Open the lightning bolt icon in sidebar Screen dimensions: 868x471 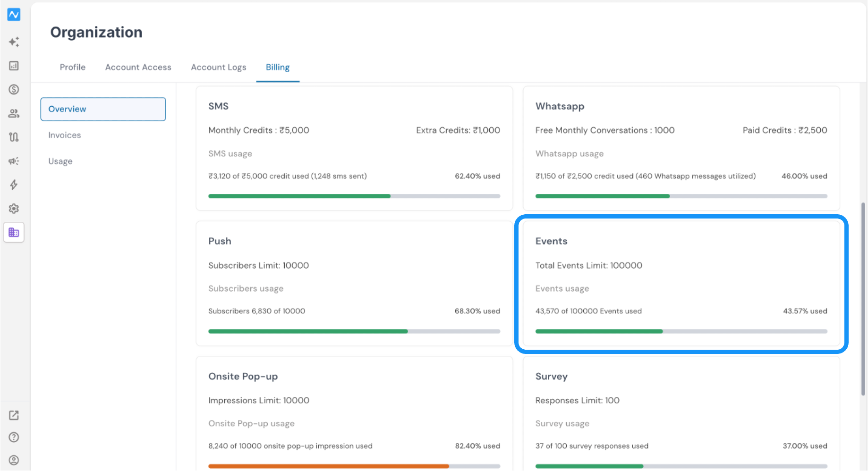click(14, 185)
